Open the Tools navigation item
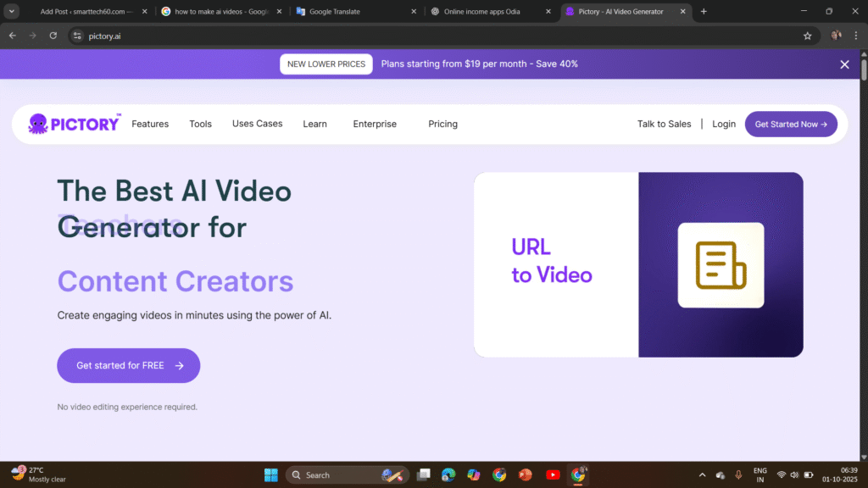This screenshot has height=488, width=868. 200,124
